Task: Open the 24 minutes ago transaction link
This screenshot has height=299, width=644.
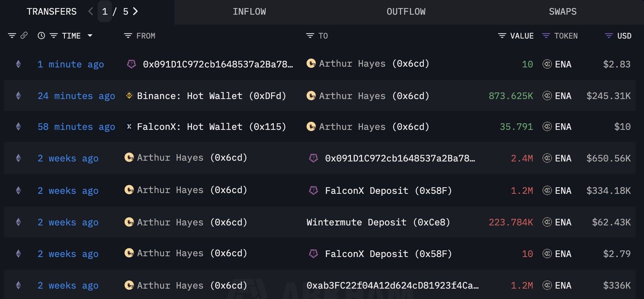Action: [76, 96]
